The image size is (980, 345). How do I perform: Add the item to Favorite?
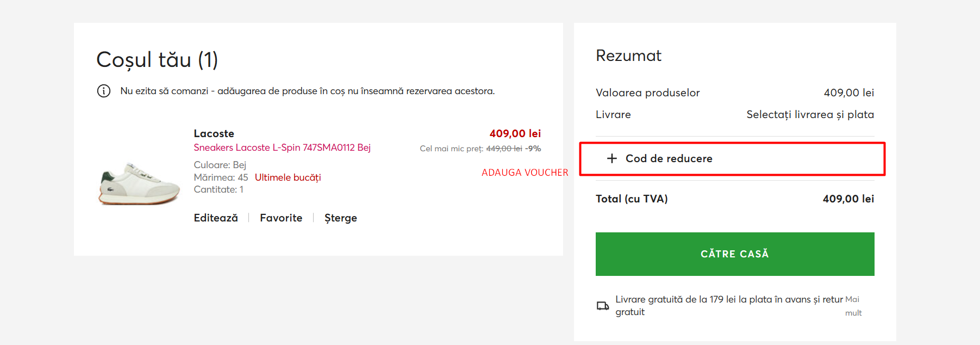tap(281, 218)
